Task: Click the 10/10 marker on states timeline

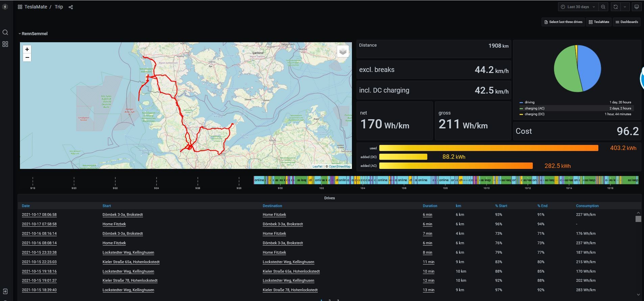Action: click(x=486, y=188)
